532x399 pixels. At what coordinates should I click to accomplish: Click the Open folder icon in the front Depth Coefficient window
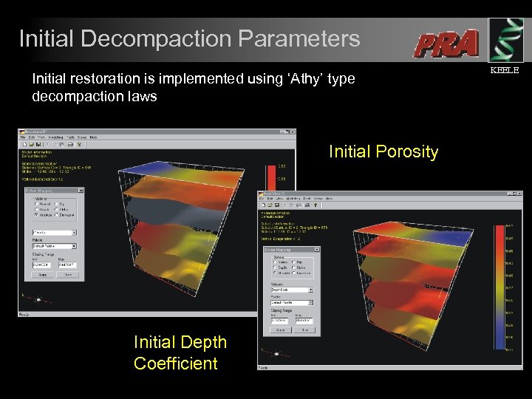[270, 205]
